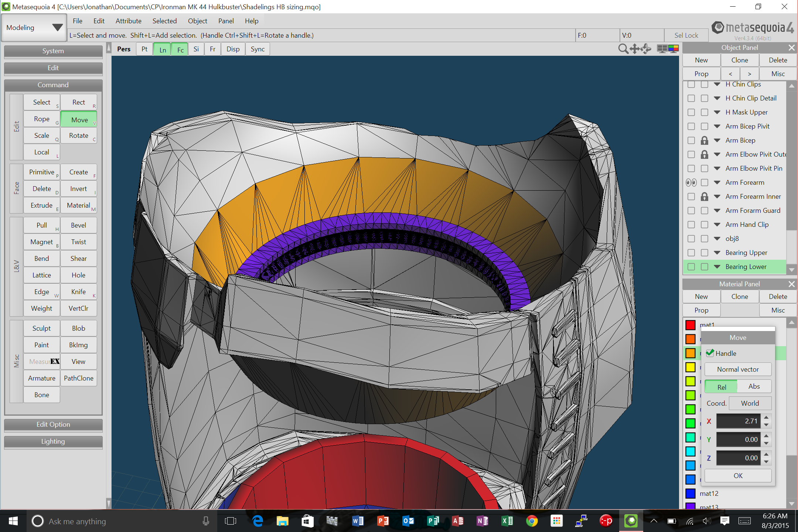Screen dimensions: 798x532
Task: Click the Normal vector button
Action: pos(738,369)
